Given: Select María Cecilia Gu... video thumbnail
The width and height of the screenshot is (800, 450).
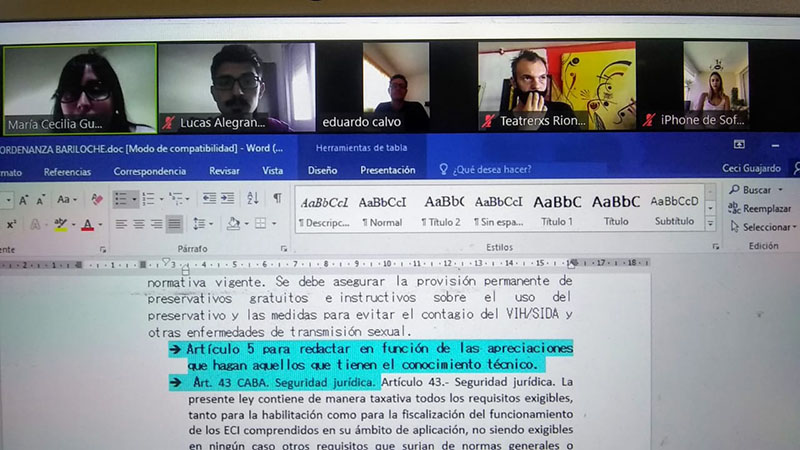Looking at the screenshot, I should tap(80, 90).
